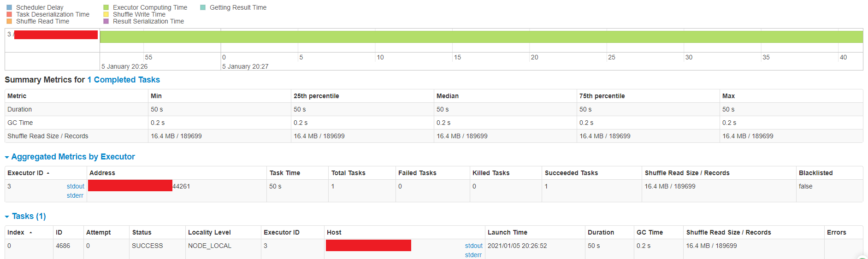Sort tasks by Status column header
Viewport: 868px width, 259px height.
[x=142, y=232]
